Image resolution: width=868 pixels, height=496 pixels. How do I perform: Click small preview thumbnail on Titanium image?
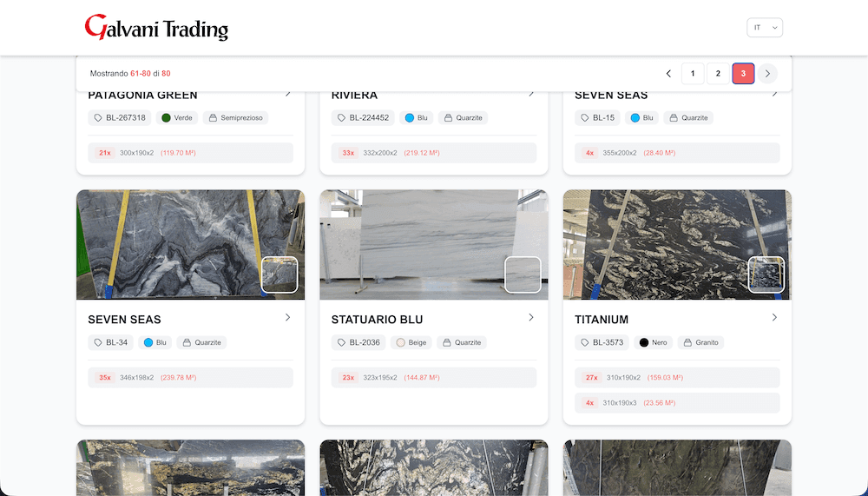click(x=766, y=274)
